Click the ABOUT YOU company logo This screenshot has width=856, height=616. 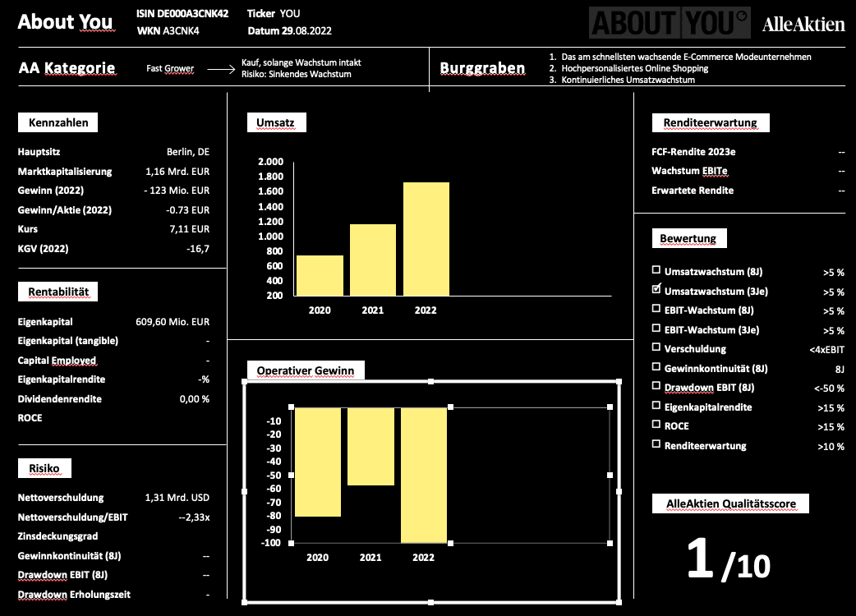tap(670, 22)
